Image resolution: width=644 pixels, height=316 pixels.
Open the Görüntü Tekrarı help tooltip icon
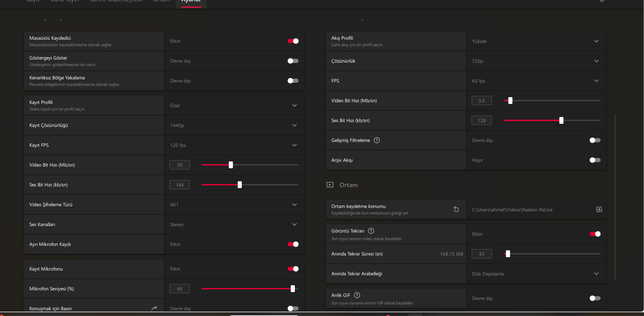coord(371,231)
